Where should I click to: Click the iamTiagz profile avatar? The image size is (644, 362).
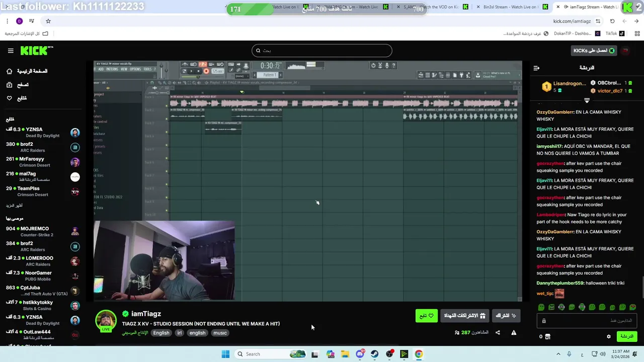coord(106,321)
